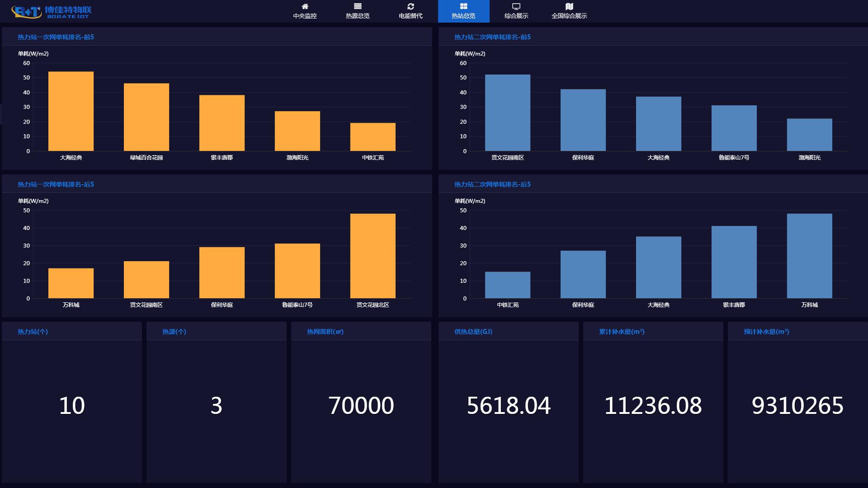Click the 大海经典 bar in secondary bottom-5 chart
The width and height of the screenshot is (868, 488).
[659, 267]
